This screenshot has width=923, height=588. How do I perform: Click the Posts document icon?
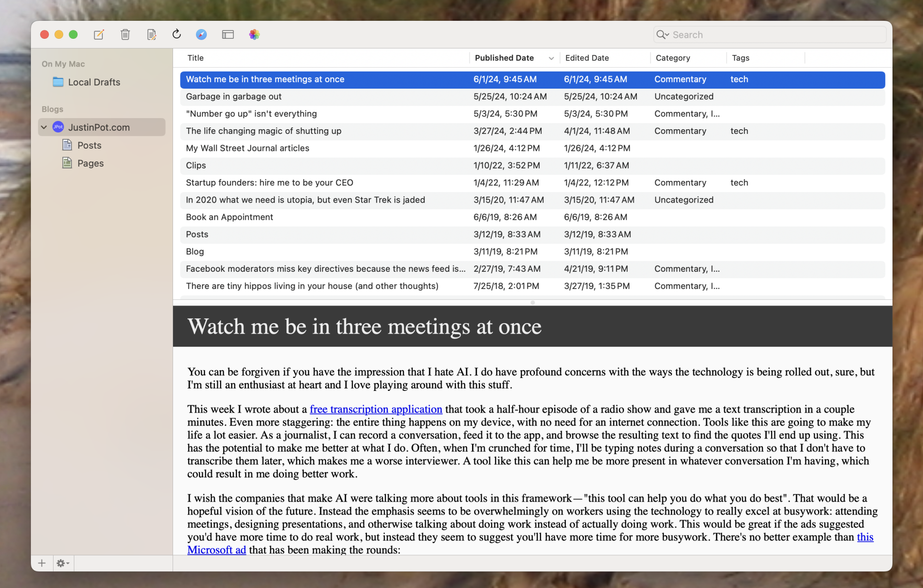tap(67, 145)
